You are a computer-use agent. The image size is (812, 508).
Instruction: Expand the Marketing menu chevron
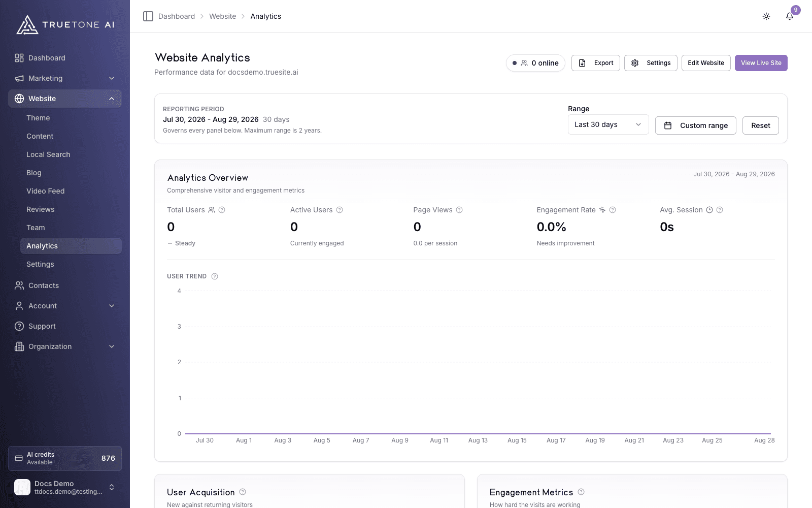click(x=112, y=78)
